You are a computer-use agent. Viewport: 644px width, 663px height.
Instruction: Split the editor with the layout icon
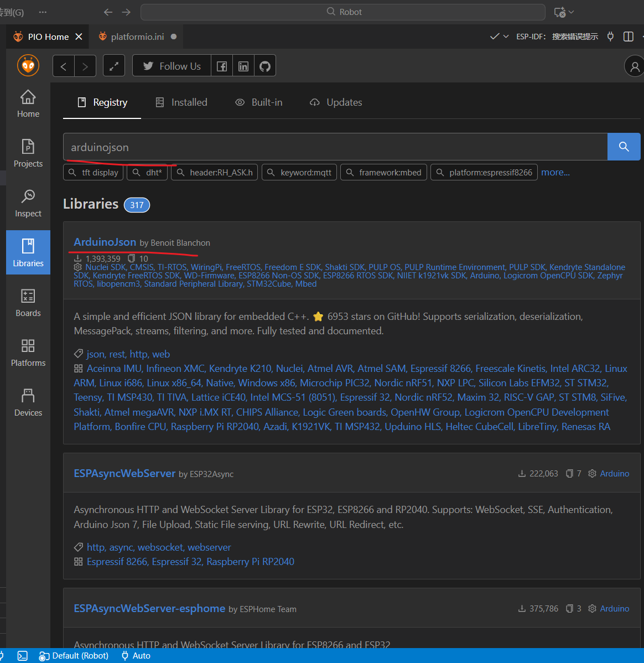629,37
